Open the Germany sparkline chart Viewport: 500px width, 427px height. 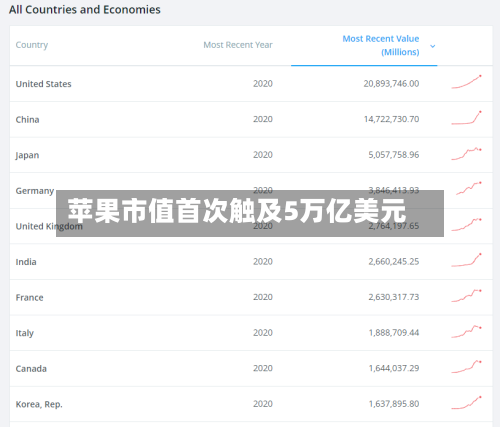(x=469, y=188)
